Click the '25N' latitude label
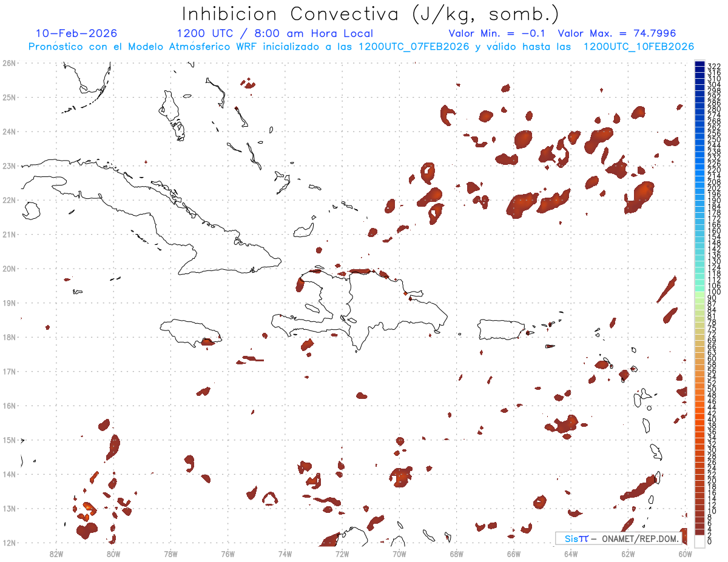The width and height of the screenshot is (728, 562). click(9, 97)
